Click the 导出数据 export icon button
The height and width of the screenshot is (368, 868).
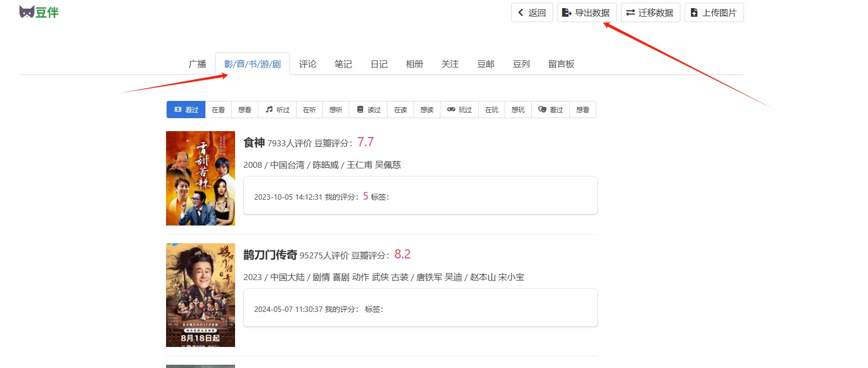click(x=587, y=13)
